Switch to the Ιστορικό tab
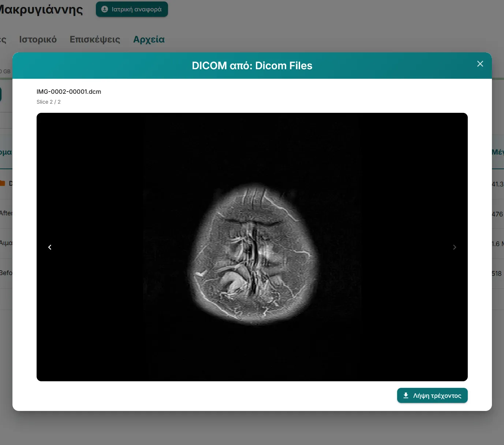This screenshot has height=445, width=504. pyautogui.click(x=38, y=40)
